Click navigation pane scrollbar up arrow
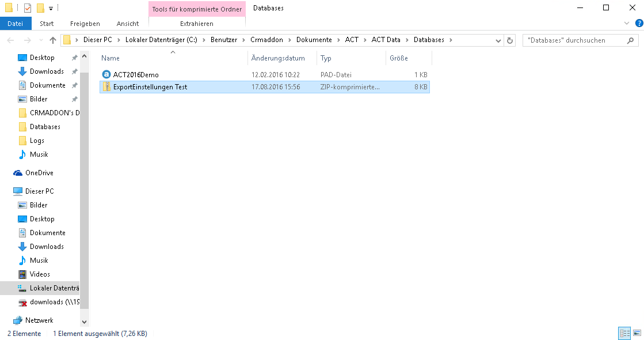 (84, 56)
